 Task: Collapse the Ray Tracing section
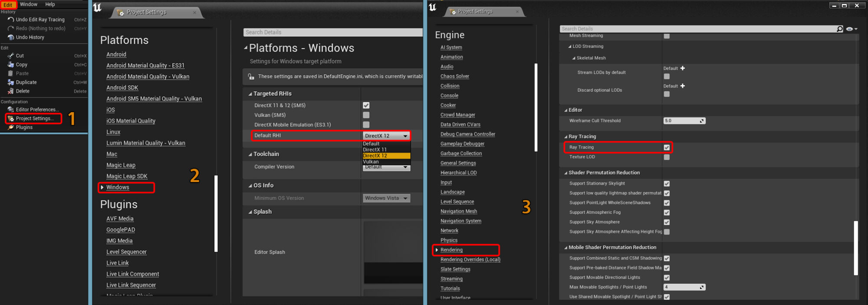566,137
